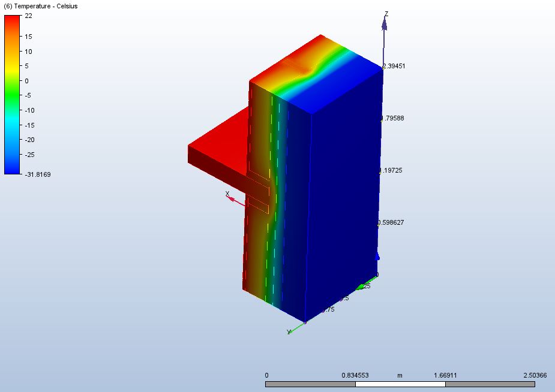Click the red top of the color bar
555x392 pixels.
[12, 21]
